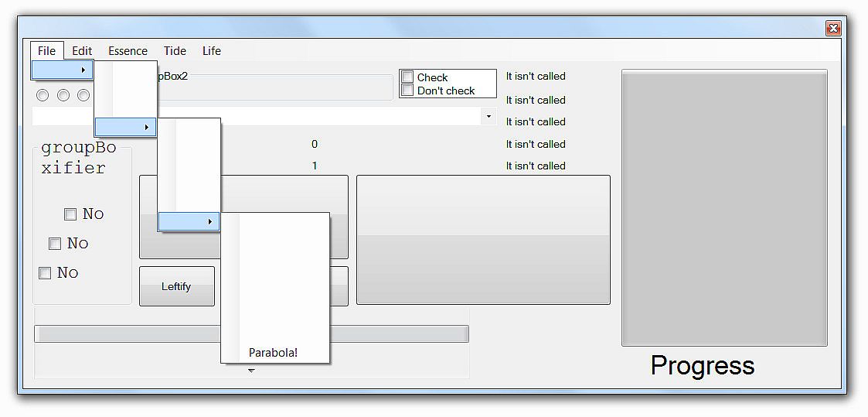Tick the middle No checkbox in groupBoxifier
Viewport: 868px width, 417px height.
pyautogui.click(x=55, y=244)
